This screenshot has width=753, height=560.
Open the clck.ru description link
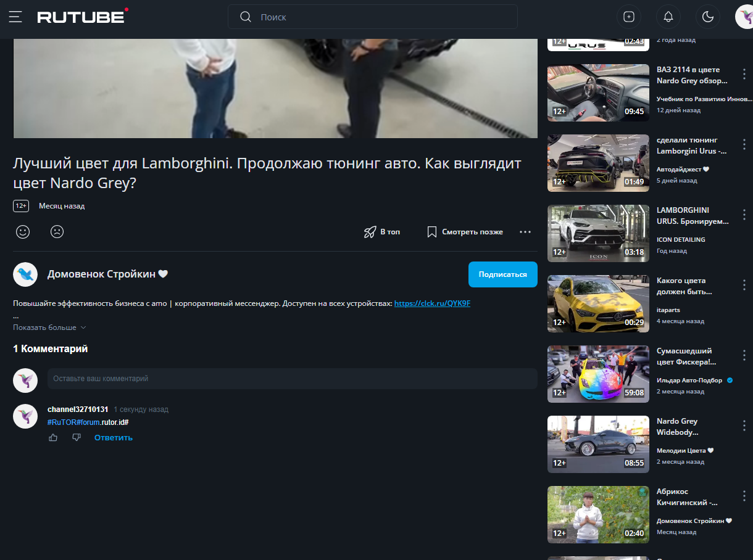pos(432,303)
